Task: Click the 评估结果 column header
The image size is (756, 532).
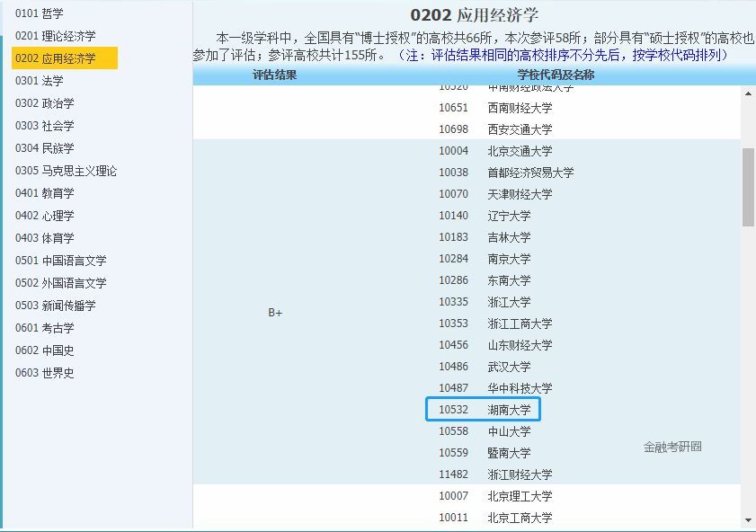Action: [275, 75]
